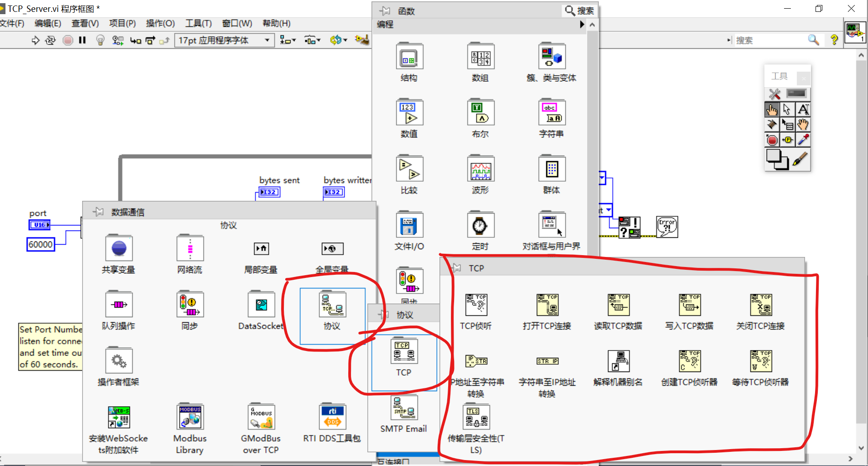Toggle pin on TCP palette
868x466 pixels.
455,268
